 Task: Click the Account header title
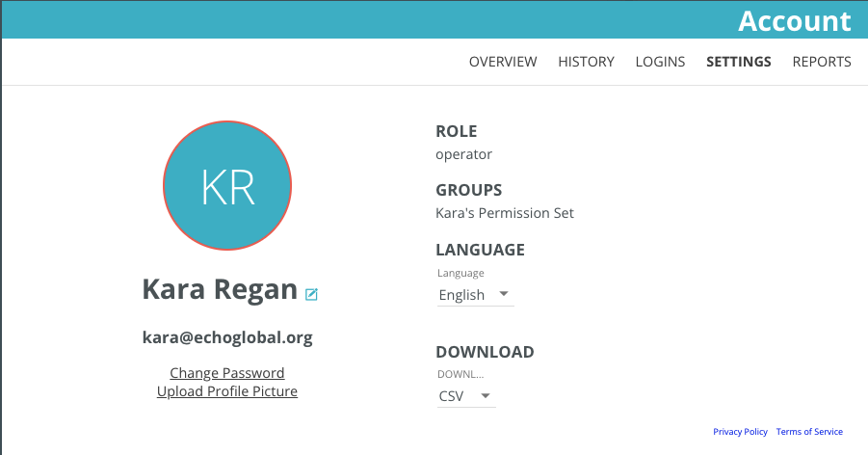pos(795,21)
